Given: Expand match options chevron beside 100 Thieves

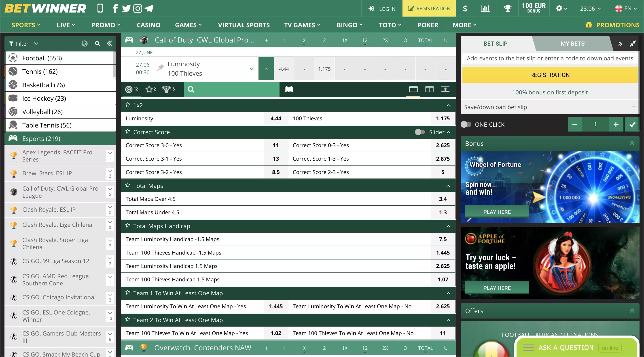Looking at the screenshot, I should click(252, 69).
